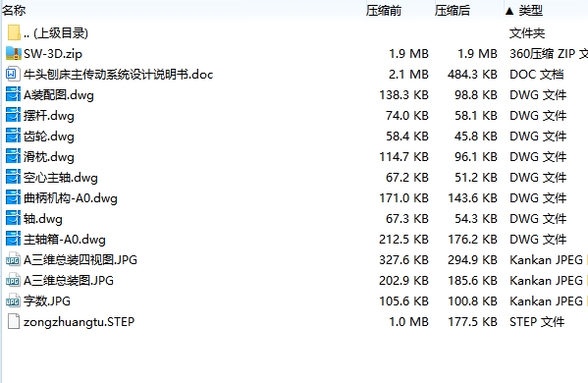The width and height of the screenshot is (588, 383).
Task: Click the 171.0 KB size of 曲柄机构-A0.dwg
Action: coord(403,198)
